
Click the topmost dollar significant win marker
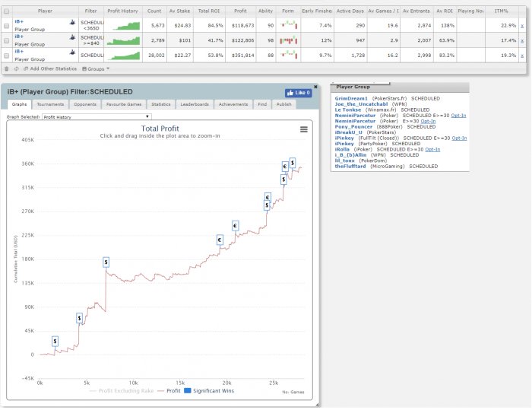point(293,163)
